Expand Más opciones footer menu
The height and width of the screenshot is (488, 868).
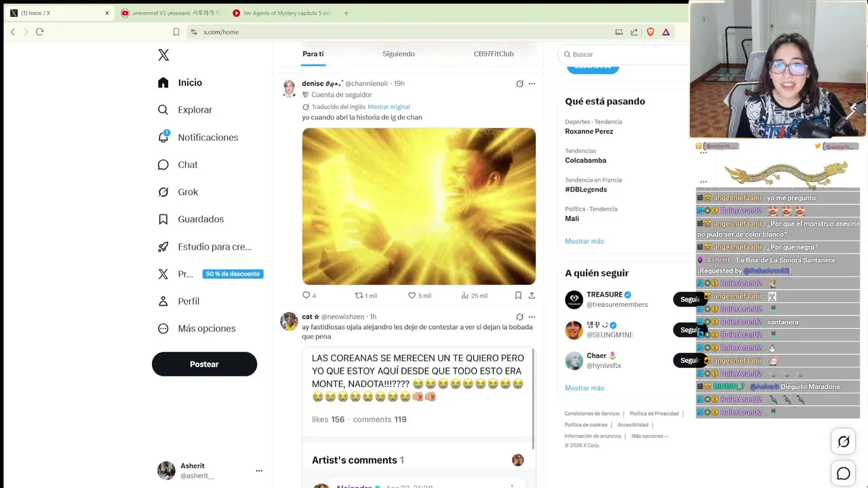(650, 436)
